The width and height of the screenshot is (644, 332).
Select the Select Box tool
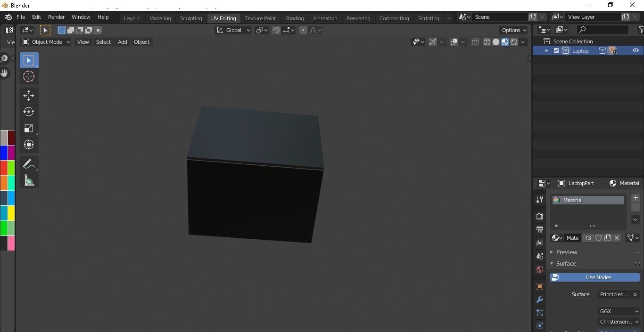[29, 60]
